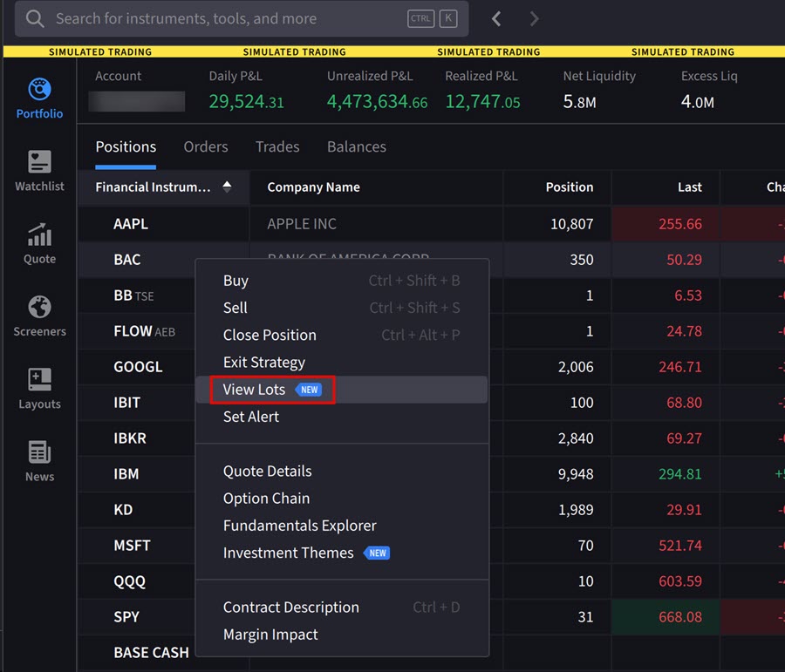This screenshot has width=785, height=672.
Task: Click the back navigation arrow
Action: pos(496,18)
